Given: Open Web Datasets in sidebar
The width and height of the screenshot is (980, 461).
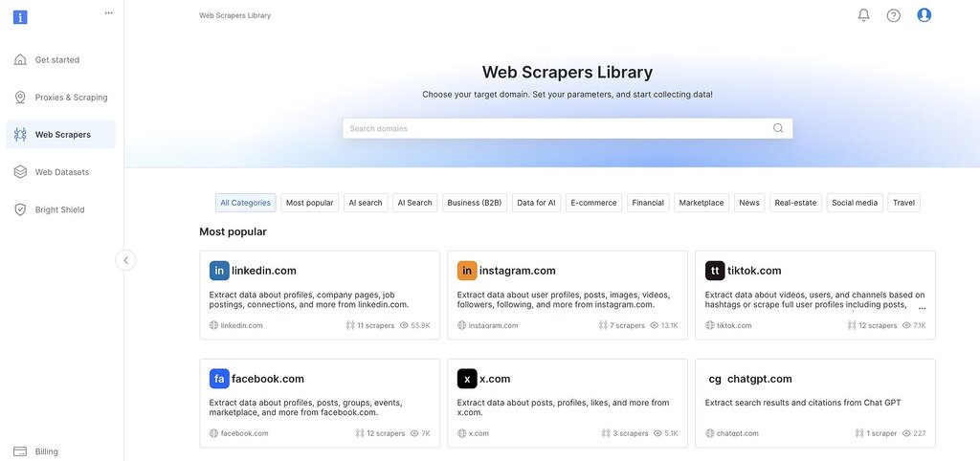Looking at the screenshot, I should point(60,172).
